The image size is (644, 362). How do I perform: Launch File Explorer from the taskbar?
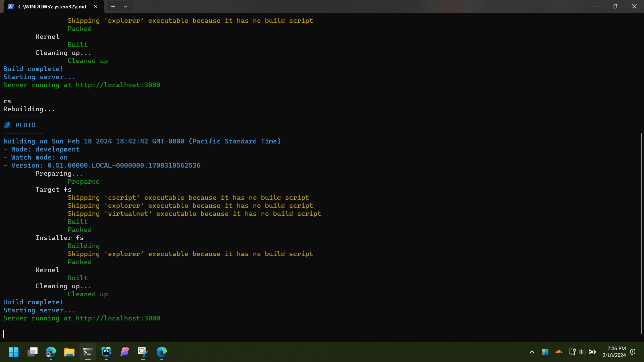69,352
